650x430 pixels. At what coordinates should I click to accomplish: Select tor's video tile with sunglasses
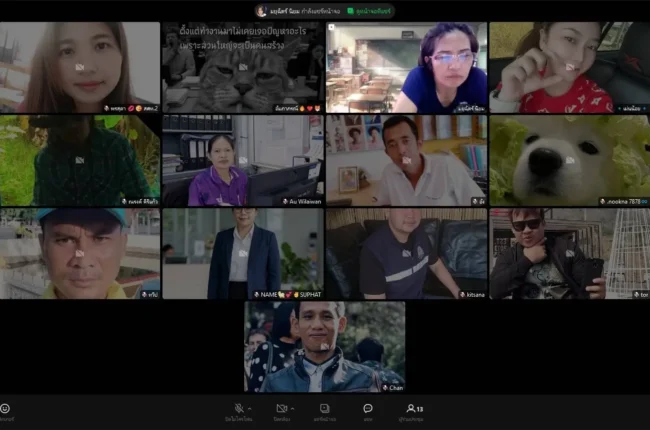click(x=570, y=253)
